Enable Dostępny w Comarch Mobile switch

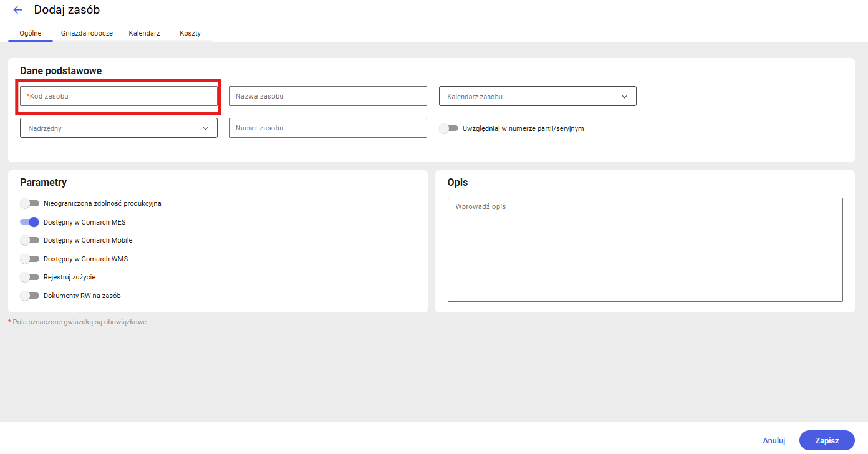pos(29,240)
